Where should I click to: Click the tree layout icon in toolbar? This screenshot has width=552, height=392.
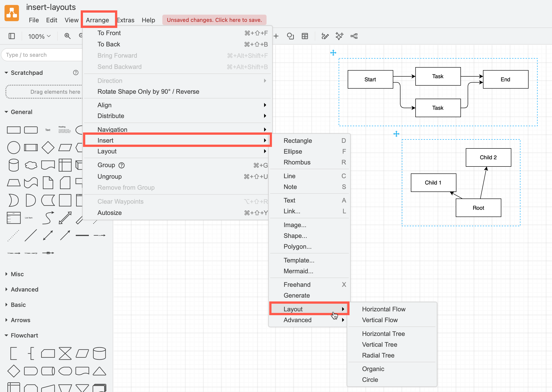(354, 36)
